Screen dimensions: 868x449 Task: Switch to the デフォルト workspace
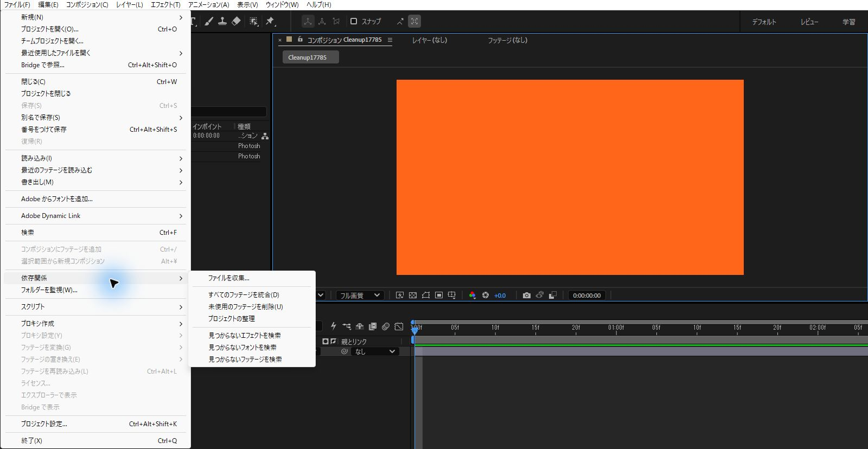coord(764,22)
